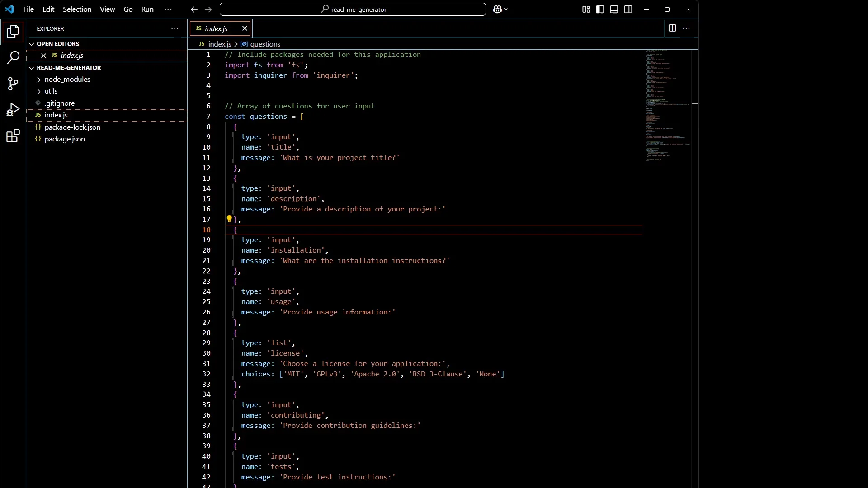Select package.json in the file tree
This screenshot has width=868, height=488.
pyautogui.click(x=65, y=139)
